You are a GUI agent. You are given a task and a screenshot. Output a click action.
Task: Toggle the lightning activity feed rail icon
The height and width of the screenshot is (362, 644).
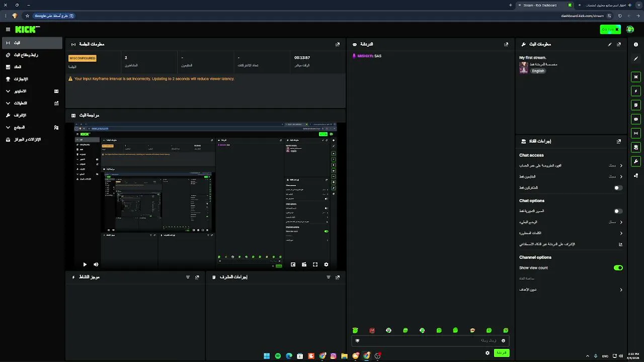click(x=636, y=91)
